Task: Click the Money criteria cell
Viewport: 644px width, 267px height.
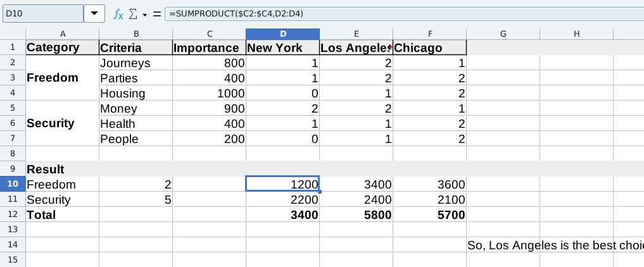Action: point(136,108)
